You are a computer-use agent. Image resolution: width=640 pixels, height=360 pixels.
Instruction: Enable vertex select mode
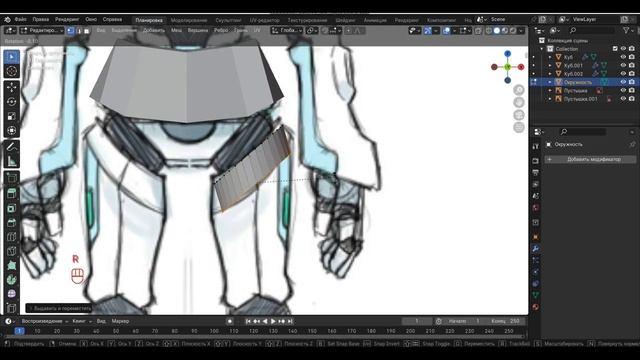pyautogui.click(x=71, y=31)
